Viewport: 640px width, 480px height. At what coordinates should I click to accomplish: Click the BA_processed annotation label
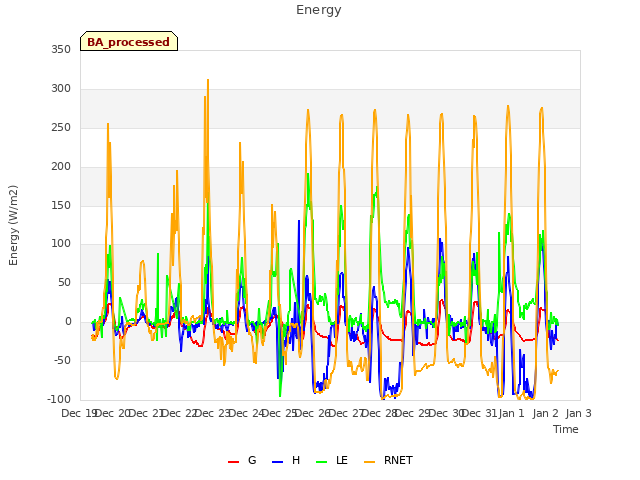coord(129,42)
